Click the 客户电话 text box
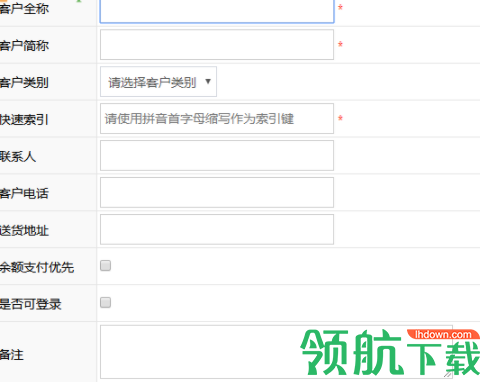480x382 pixels. (x=217, y=193)
